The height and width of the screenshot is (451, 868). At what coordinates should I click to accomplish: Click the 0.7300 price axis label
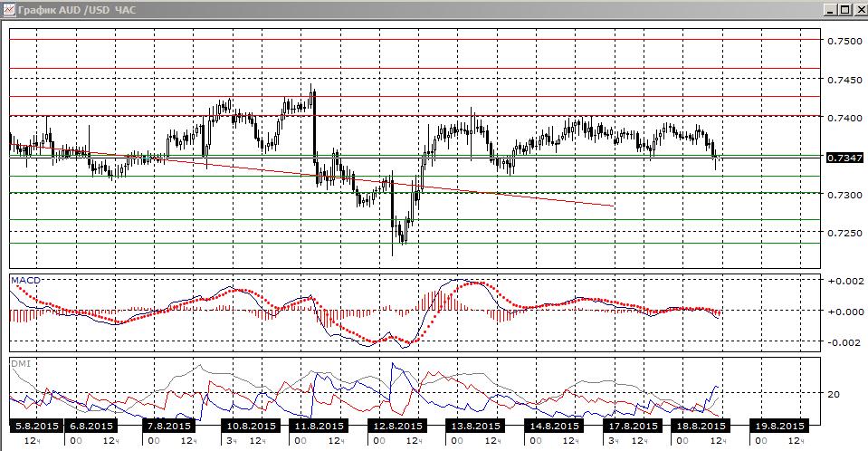[844, 195]
